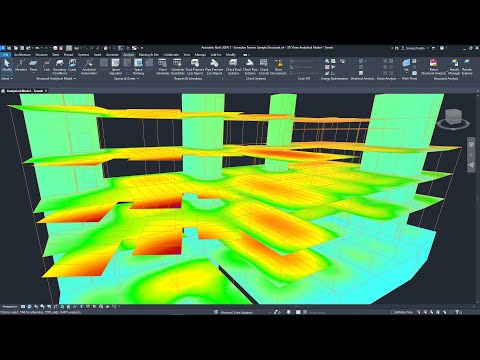Open Reports & Schedules panel arrow

coord(222,79)
